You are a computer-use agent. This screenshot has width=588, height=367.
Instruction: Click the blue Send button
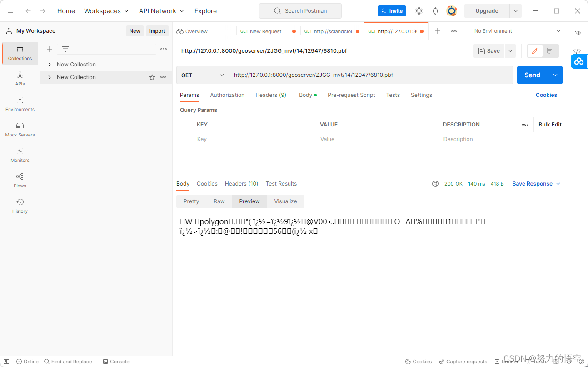tap(532, 75)
